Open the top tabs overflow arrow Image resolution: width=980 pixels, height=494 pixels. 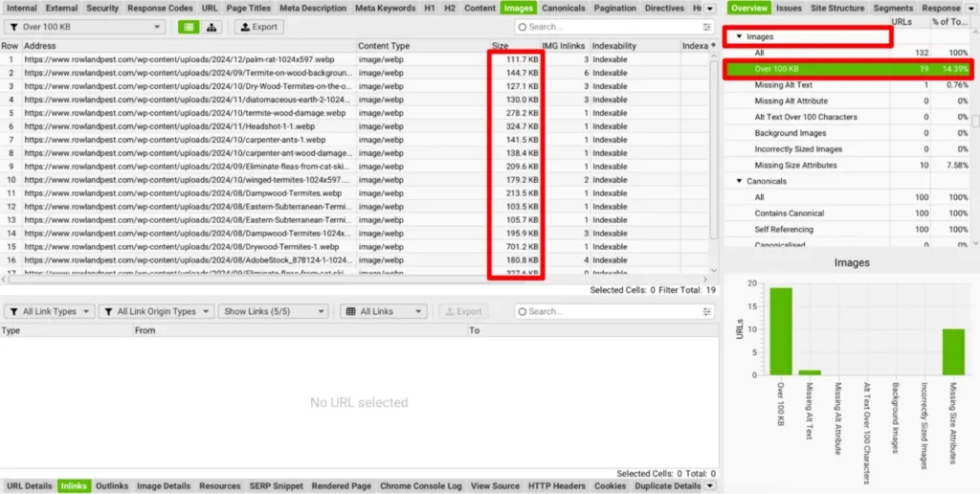711,8
